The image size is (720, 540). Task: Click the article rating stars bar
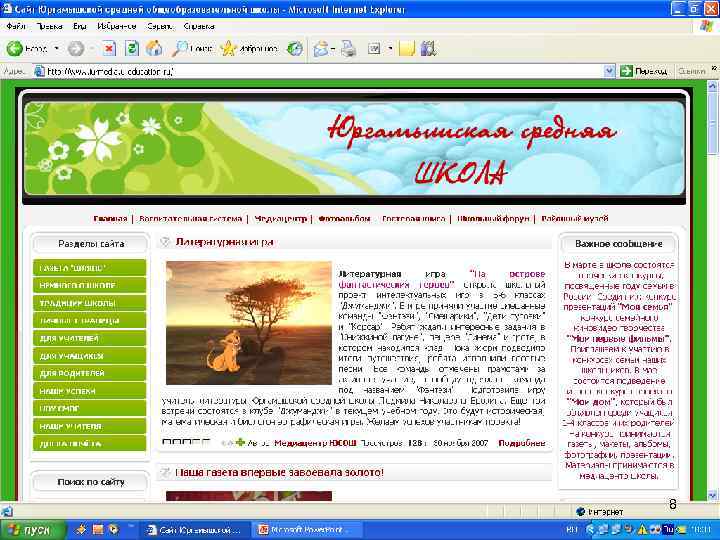point(186,442)
